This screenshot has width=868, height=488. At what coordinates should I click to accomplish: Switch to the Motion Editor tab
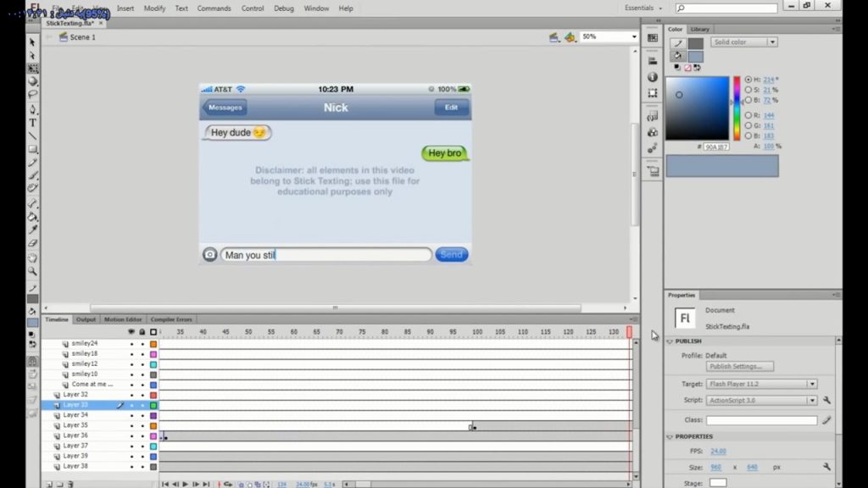[123, 319]
